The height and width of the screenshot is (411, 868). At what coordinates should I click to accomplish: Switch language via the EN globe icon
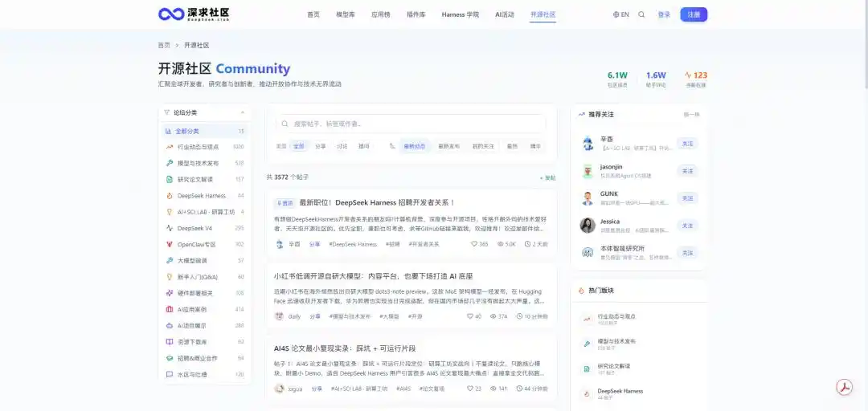[620, 15]
